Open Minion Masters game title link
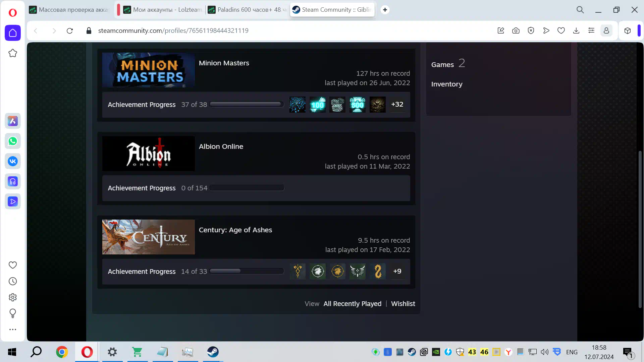The image size is (644, 362). 224,63
